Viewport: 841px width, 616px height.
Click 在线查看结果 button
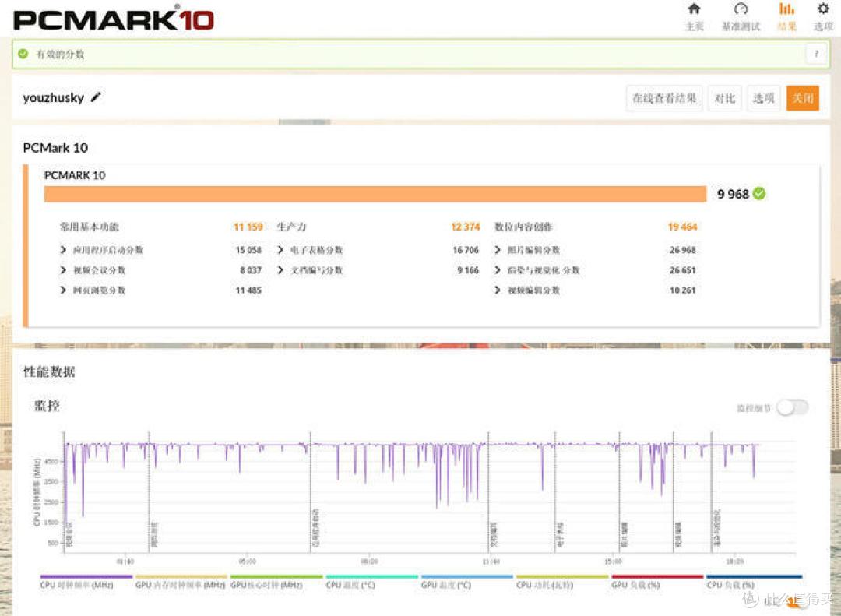tap(664, 98)
